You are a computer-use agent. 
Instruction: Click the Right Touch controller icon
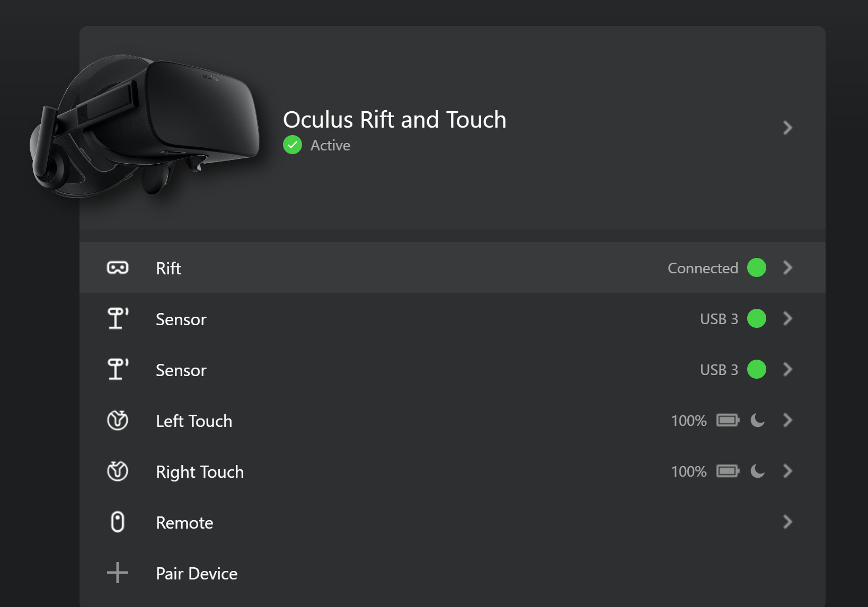[x=118, y=471]
